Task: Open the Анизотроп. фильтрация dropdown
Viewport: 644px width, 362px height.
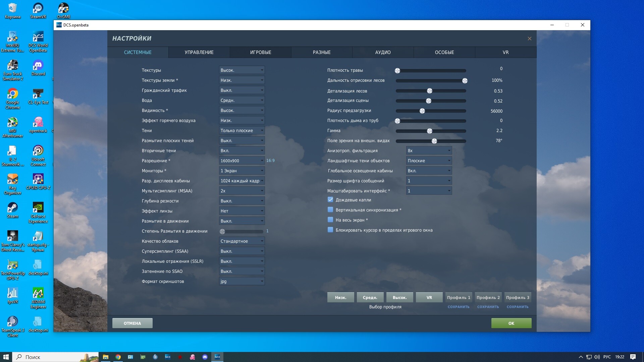Action: coord(429,150)
